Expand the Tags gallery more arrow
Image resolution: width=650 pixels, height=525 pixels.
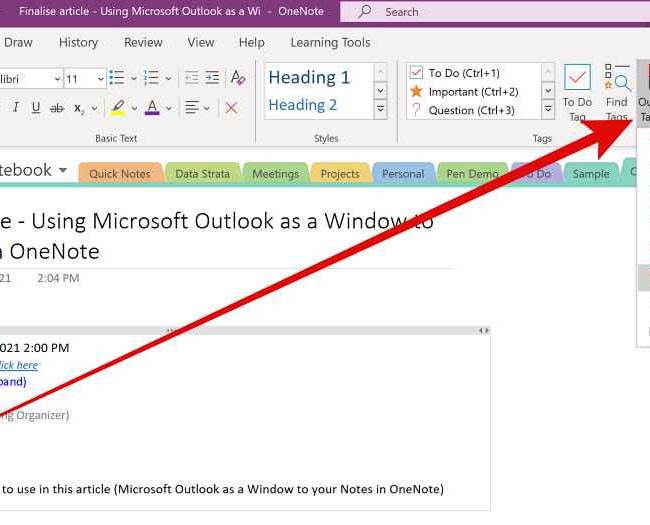point(548,109)
